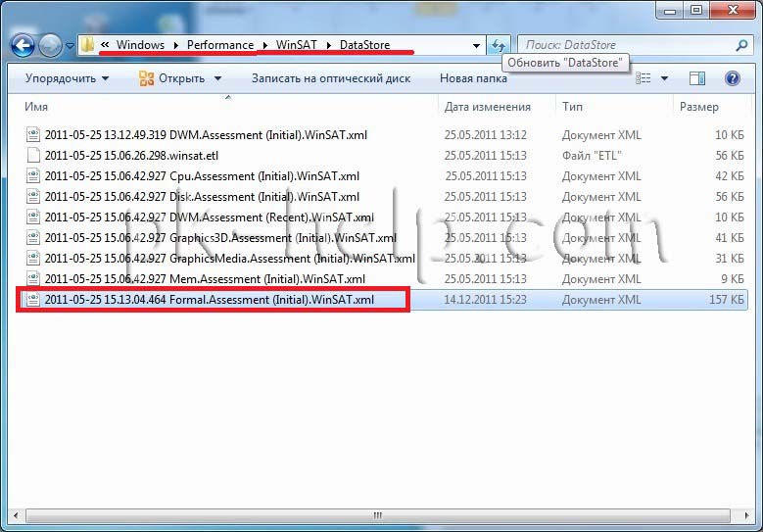Click the Открыть toolbar button
763x532 pixels.
pos(171,78)
